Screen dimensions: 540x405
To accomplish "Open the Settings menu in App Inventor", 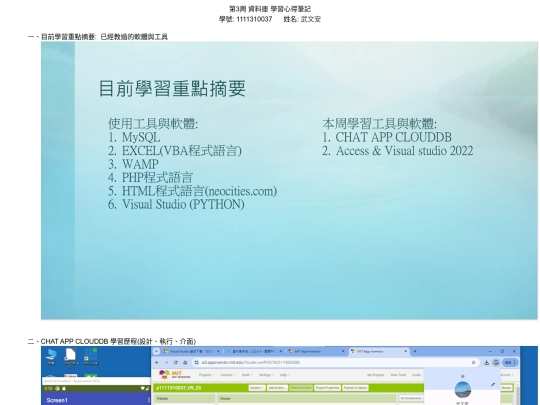I will [x=266, y=375].
